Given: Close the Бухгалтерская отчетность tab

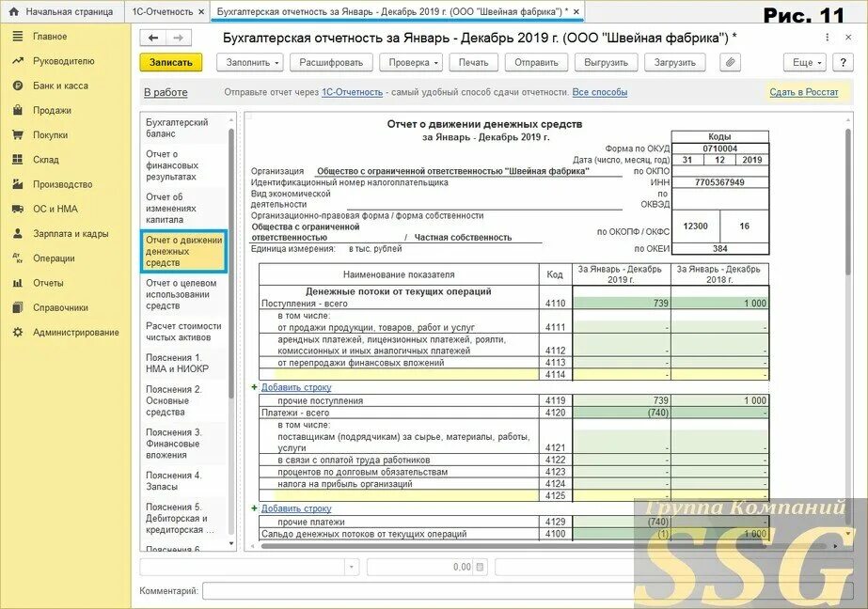Looking at the screenshot, I should click(576, 11).
